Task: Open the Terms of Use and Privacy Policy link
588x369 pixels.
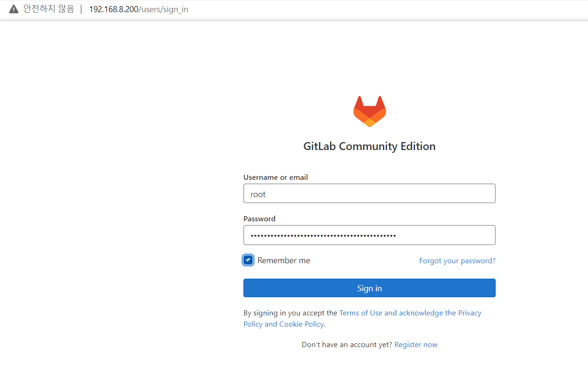Action: (362, 319)
